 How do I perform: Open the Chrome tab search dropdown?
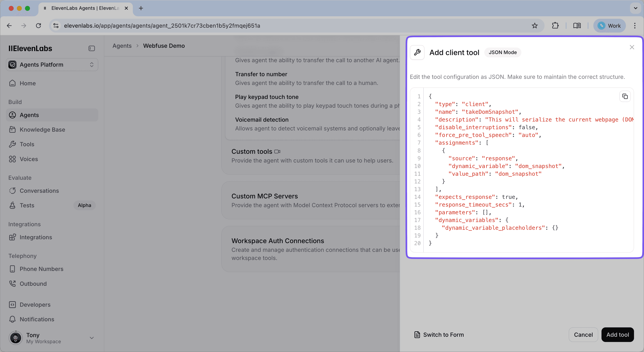[x=635, y=8]
